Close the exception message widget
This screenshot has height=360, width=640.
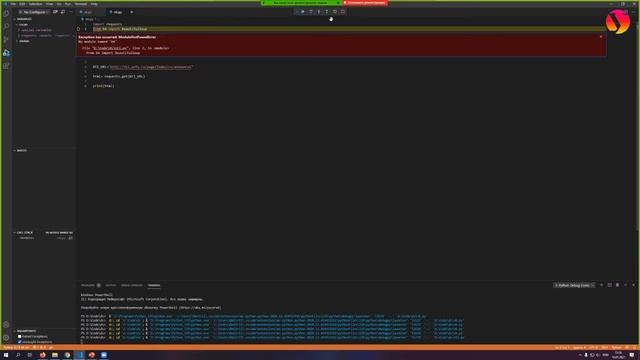(x=601, y=37)
